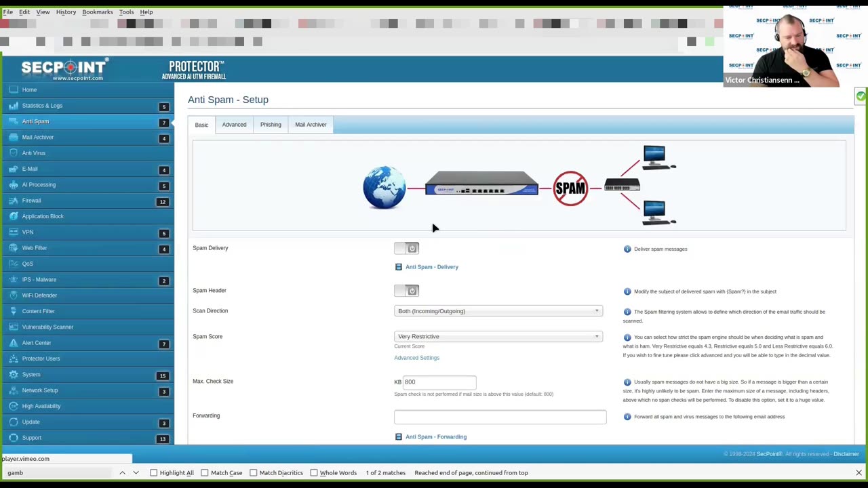
Task: Go to previous find match arrow
Action: [122, 472]
